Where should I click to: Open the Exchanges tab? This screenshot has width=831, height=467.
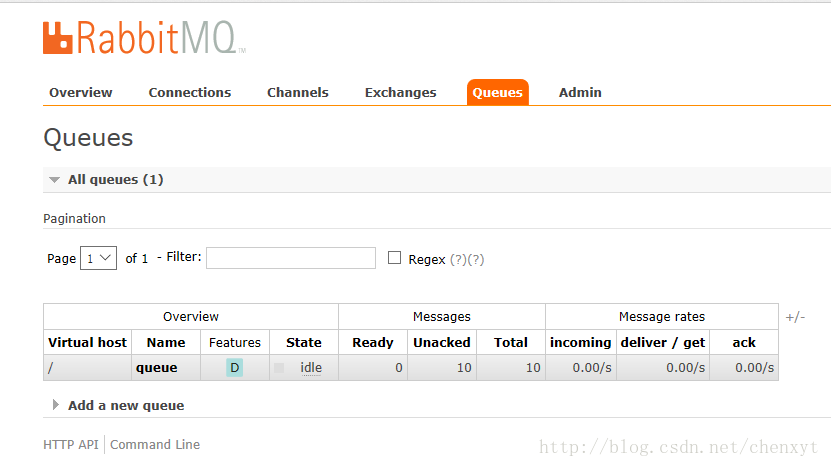click(x=401, y=92)
